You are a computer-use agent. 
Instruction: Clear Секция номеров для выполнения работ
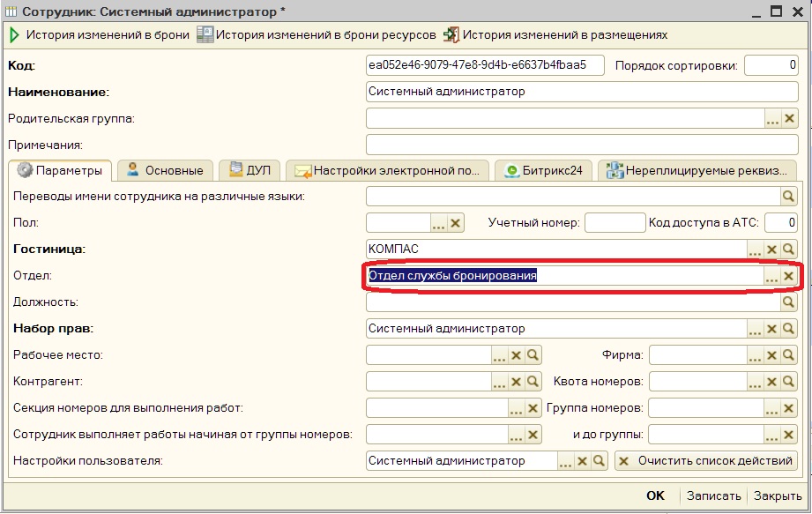click(x=533, y=408)
